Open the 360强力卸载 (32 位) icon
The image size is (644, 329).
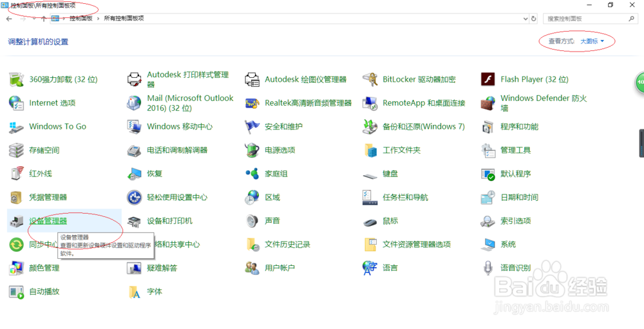click(x=16, y=79)
